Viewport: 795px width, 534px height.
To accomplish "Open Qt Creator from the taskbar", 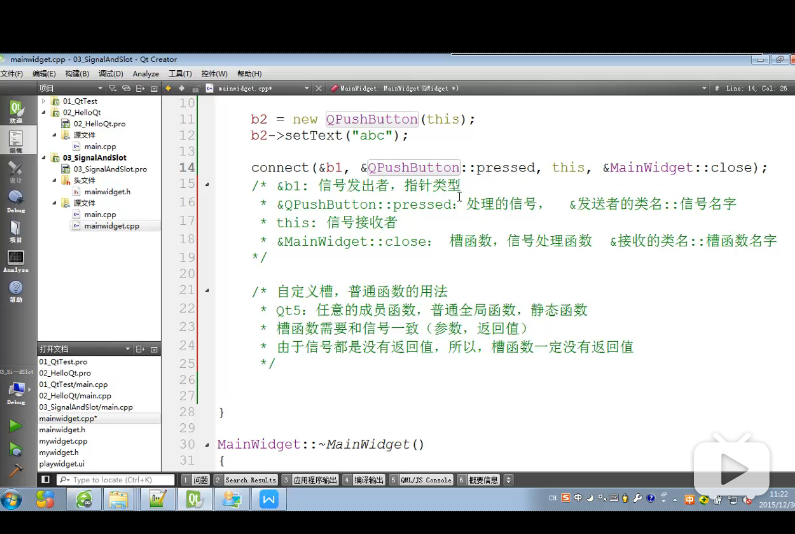I will [194, 500].
